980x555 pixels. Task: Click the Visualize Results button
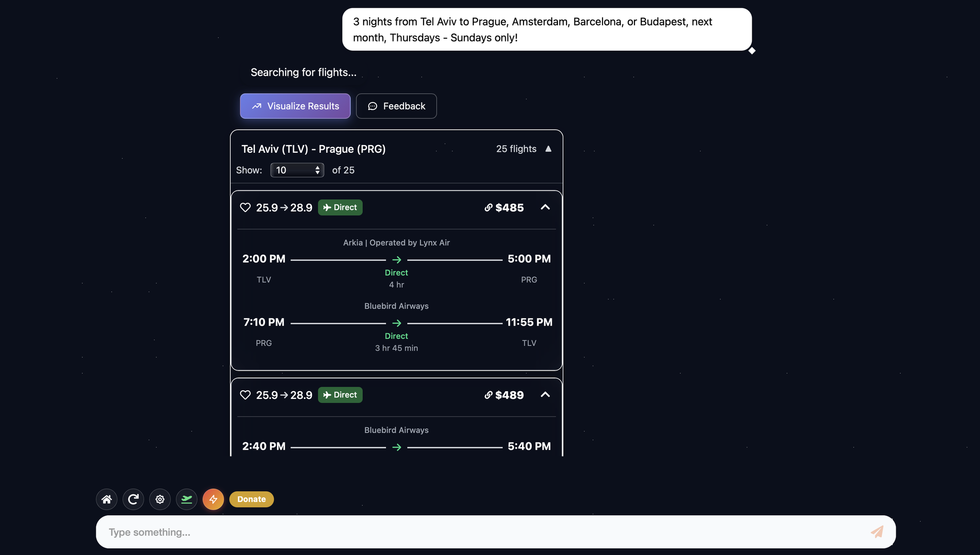(295, 106)
